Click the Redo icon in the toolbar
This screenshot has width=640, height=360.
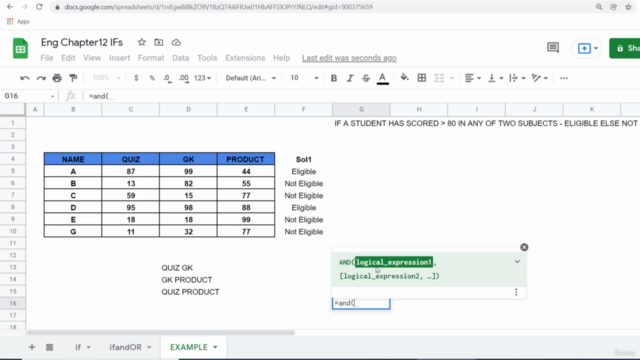41,78
